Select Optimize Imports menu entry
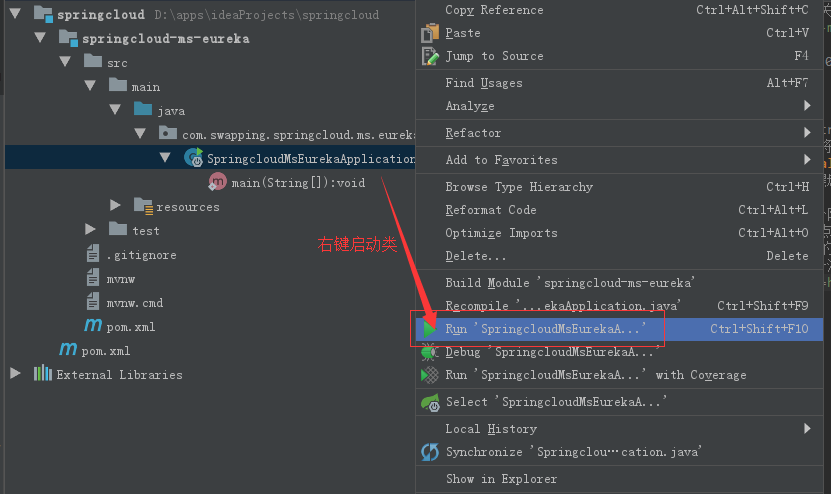The height and width of the screenshot is (494, 831). [619, 233]
